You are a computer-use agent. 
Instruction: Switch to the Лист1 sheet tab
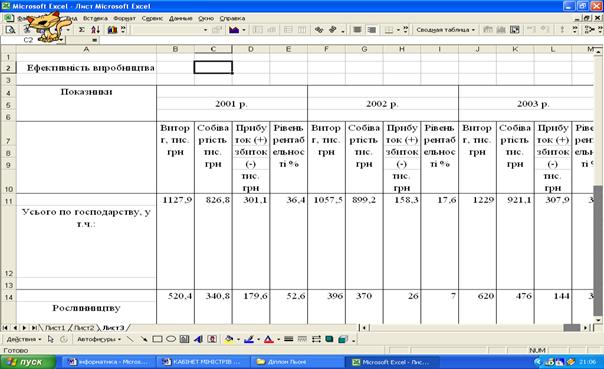(x=55, y=328)
